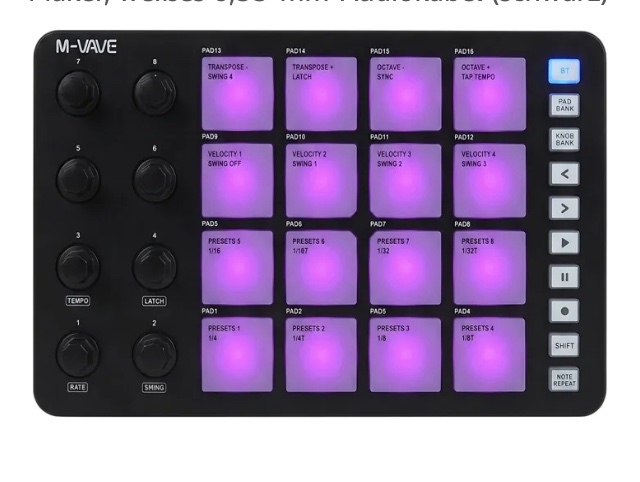640x482 pixels.
Task: Select knob 3 above TEMPO label
Action: [x=78, y=267]
